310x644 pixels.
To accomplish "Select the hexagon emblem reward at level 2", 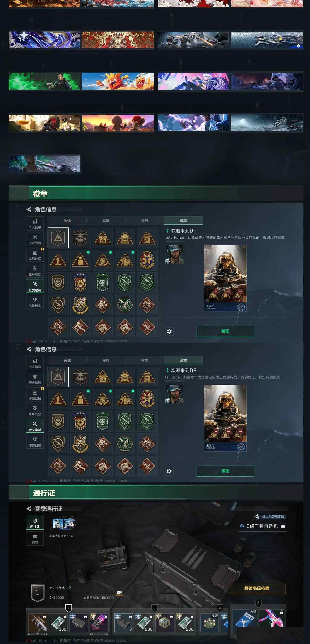I will click(x=165, y=622).
